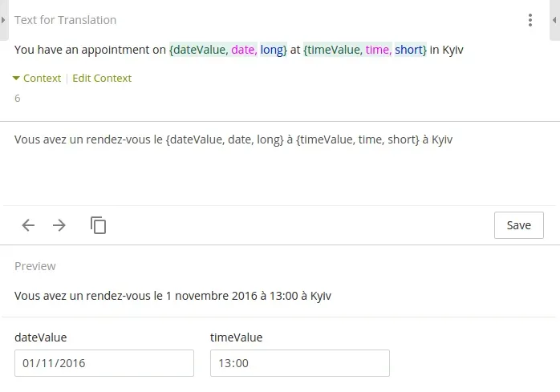Select the pink 'date' keyword in source
Viewport: 560px width, 392px height.
point(244,50)
